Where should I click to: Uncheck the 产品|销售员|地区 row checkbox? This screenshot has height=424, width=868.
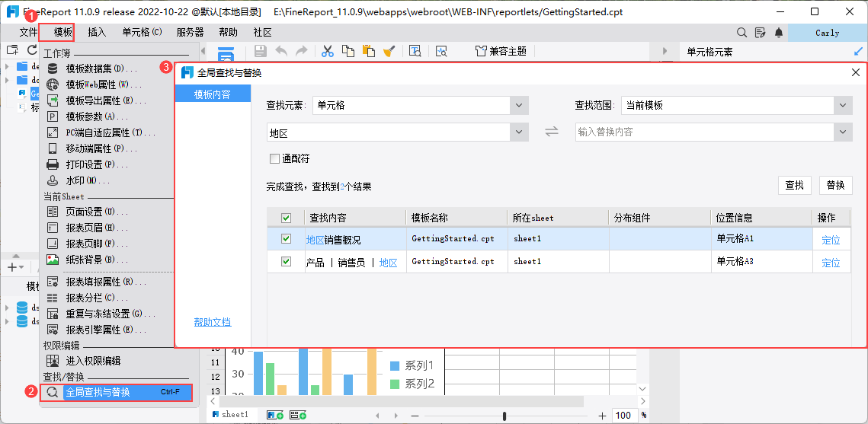(287, 261)
